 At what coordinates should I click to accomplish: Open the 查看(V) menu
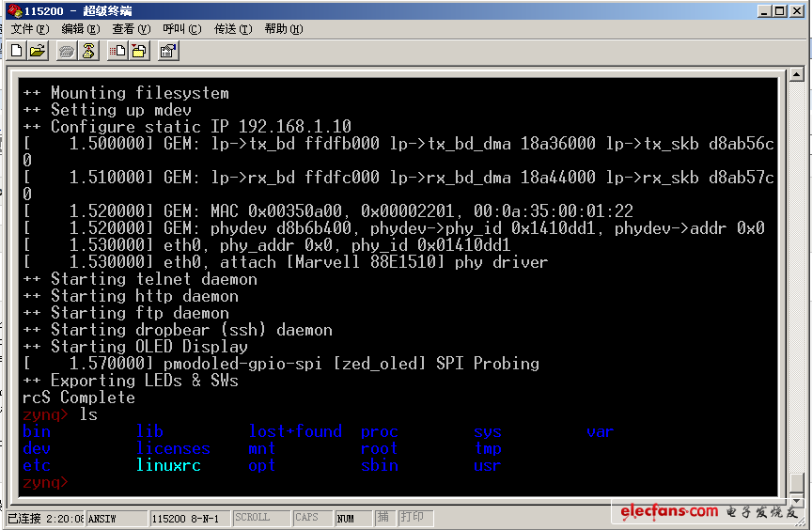click(131, 29)
